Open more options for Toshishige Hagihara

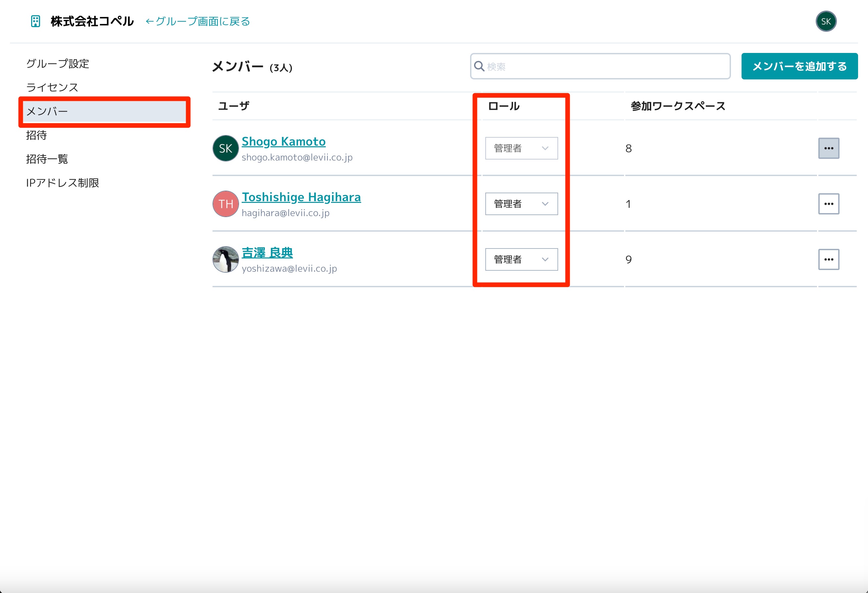[x=829, y=204]
